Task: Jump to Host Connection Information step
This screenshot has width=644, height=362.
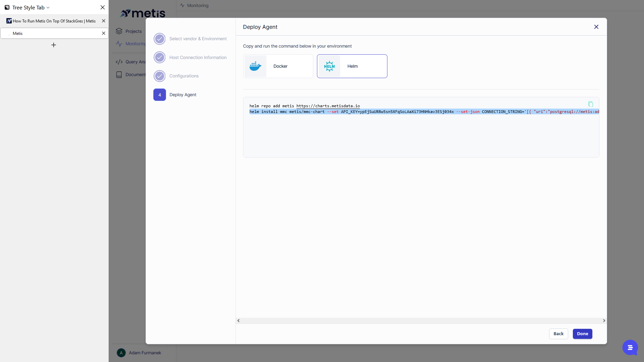Action: point(198,58)
